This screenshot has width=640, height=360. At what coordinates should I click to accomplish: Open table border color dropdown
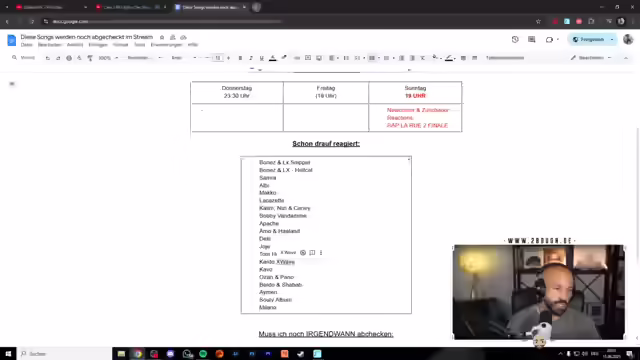450,58
